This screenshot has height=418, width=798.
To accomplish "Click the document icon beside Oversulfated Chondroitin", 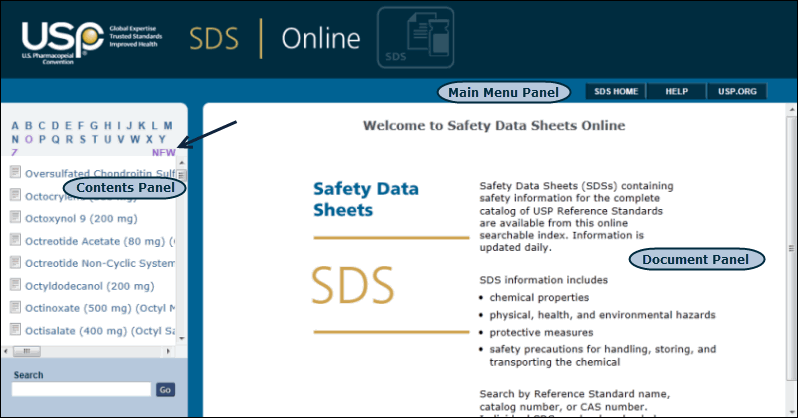I will click(15, 172).
